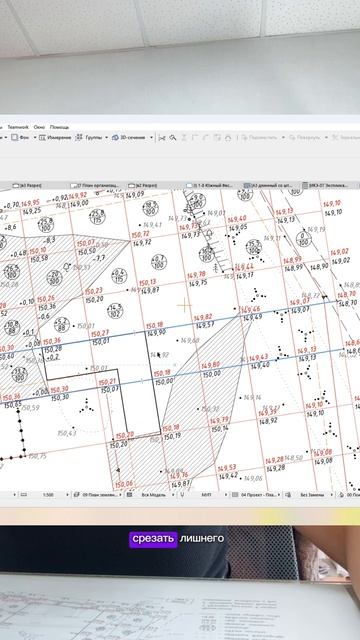The height and width of the screenshot is (640, 360).
Task: Click the elevation label 148,92
Action: [268, 420]
